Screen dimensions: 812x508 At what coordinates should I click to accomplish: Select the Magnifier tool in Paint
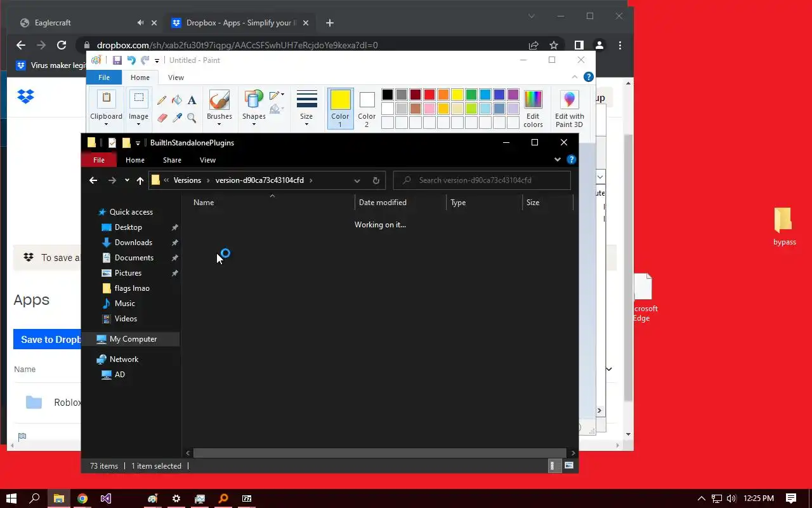192,117
